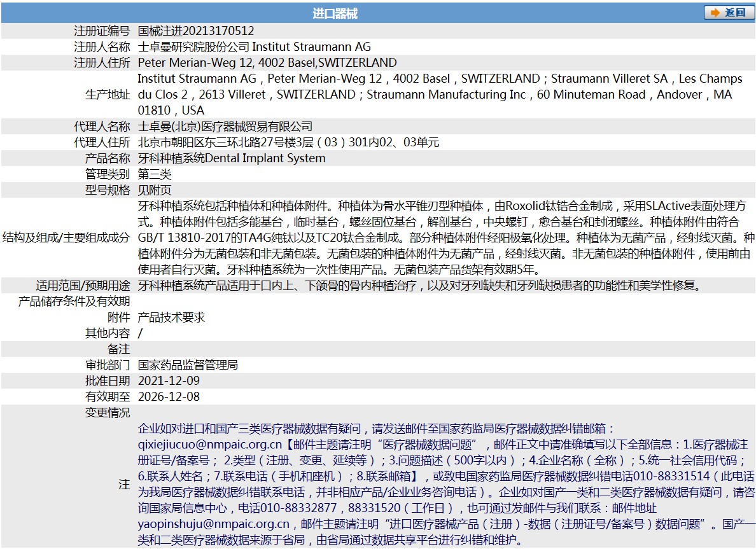
Task: Click the 变更情况 label
Action: 108,413
